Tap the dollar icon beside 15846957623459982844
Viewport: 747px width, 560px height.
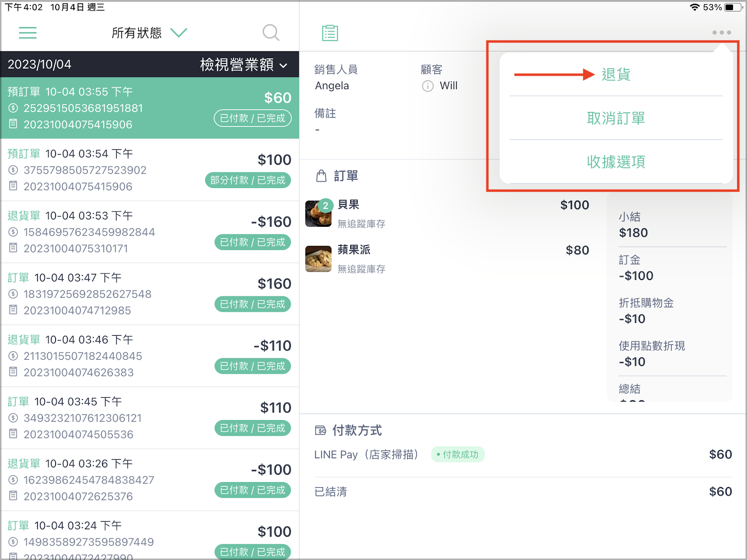[x=13, y=232]
